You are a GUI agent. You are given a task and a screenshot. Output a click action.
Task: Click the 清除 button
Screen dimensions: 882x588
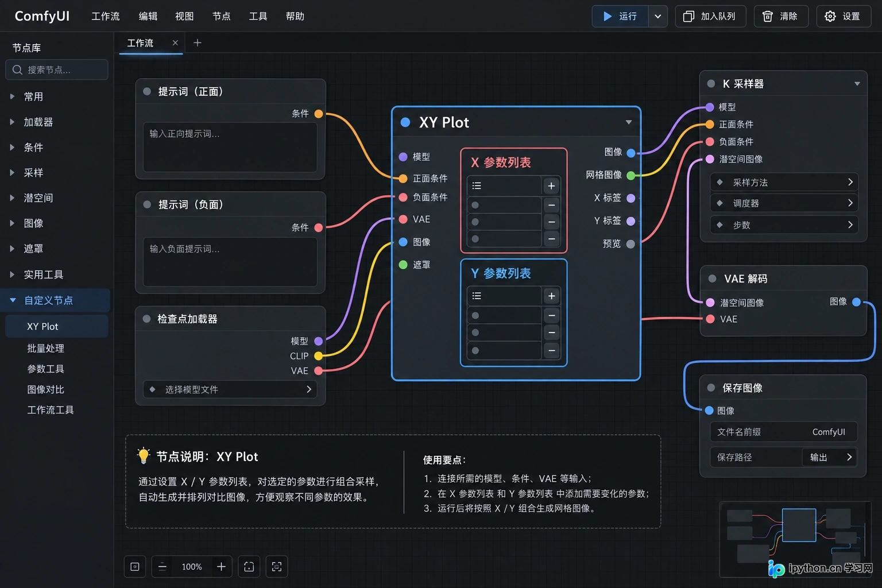781,16
